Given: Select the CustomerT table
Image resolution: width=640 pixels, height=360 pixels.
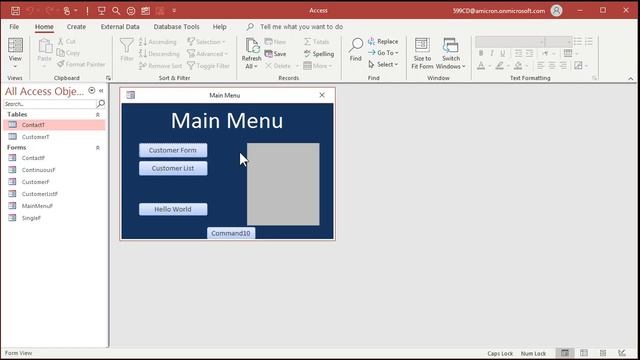Looking at the screenshot, I should 54,137.
